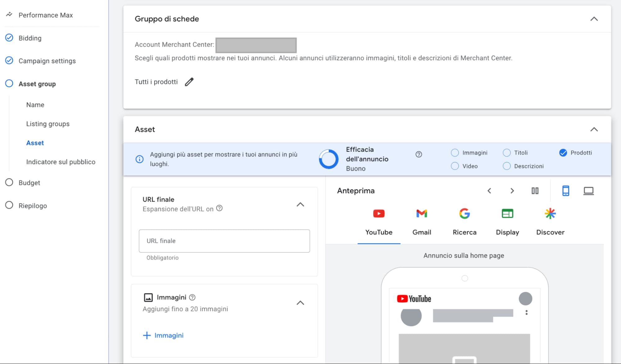Open the help tooltip next to Immagini heading
This screenshot has height=364, width=621.
[192, 297]
